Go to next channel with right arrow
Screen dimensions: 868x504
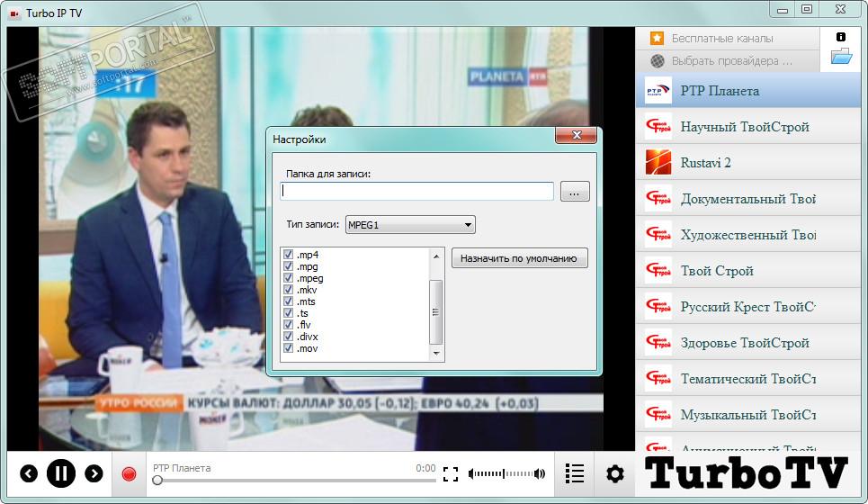point(94,473)
